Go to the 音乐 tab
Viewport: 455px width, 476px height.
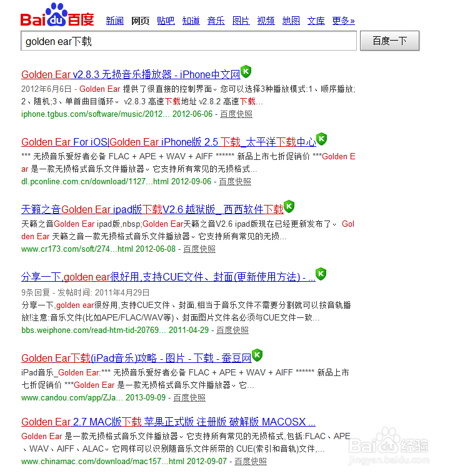click(216, 21)
